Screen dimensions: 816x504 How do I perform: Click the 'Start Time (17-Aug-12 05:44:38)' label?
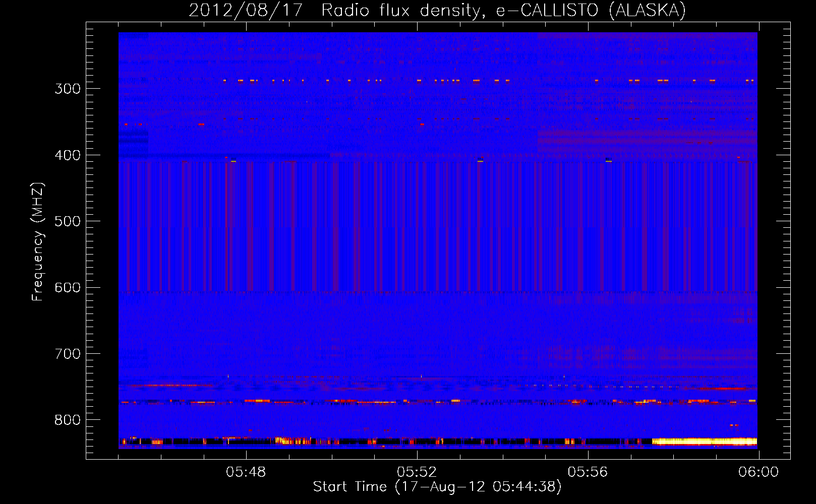[437, 487]
